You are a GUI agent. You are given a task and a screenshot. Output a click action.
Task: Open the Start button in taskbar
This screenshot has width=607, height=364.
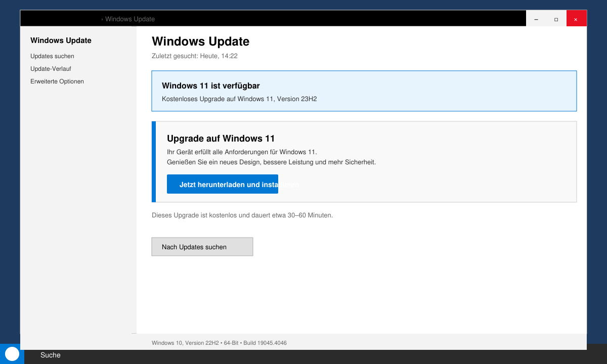click(12, 354)
